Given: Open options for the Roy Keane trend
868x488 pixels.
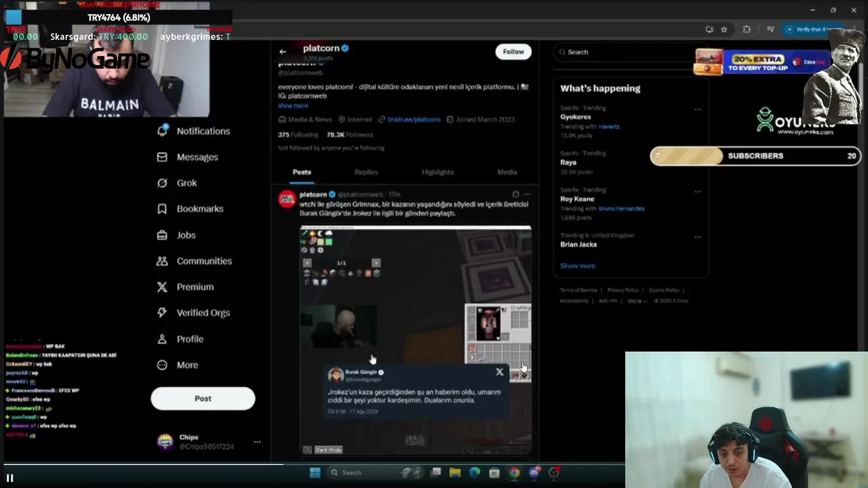Looking at the screenshot, I should [697, 192].
